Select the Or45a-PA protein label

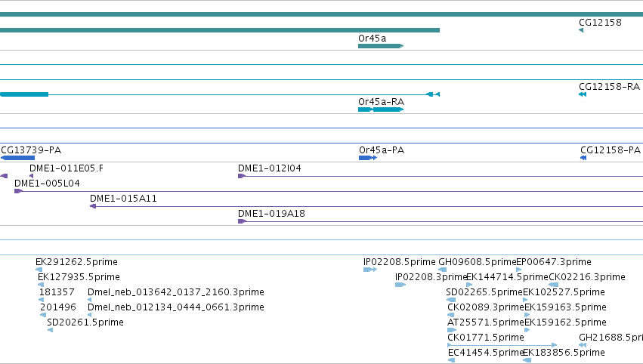click(x=382, y=150)
